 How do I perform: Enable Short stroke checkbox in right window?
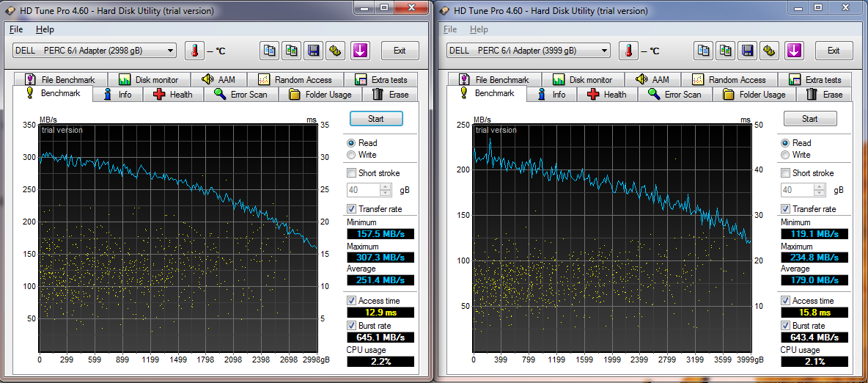pos(785,173)
